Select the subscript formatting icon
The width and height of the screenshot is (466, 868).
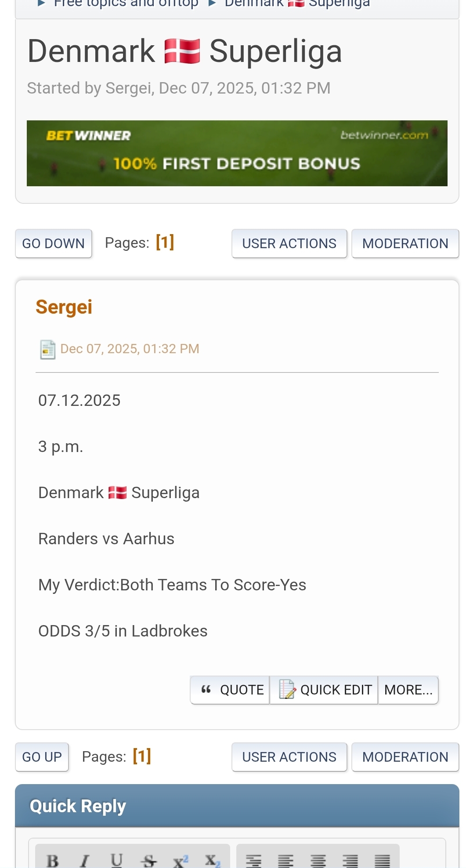[x=212, y=860]
